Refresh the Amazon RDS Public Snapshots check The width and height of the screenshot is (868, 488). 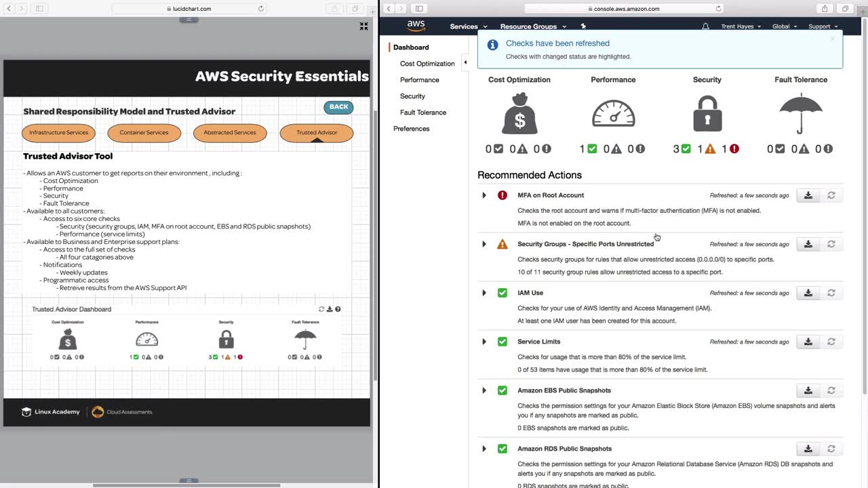tap(831, 449)
